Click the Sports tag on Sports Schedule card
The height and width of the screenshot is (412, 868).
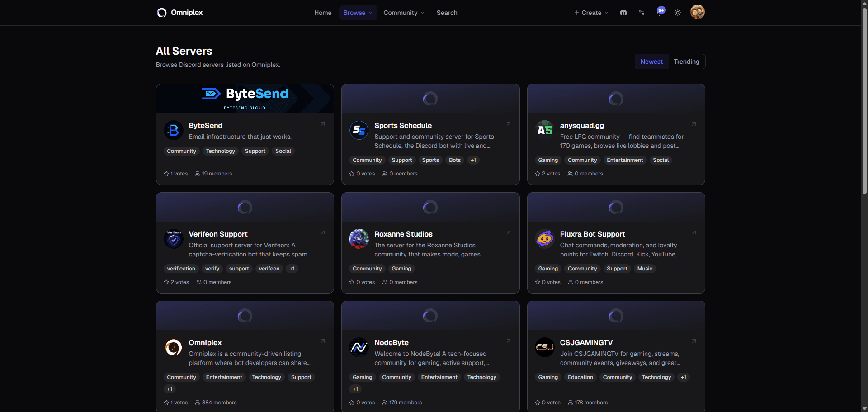(430, 160)
